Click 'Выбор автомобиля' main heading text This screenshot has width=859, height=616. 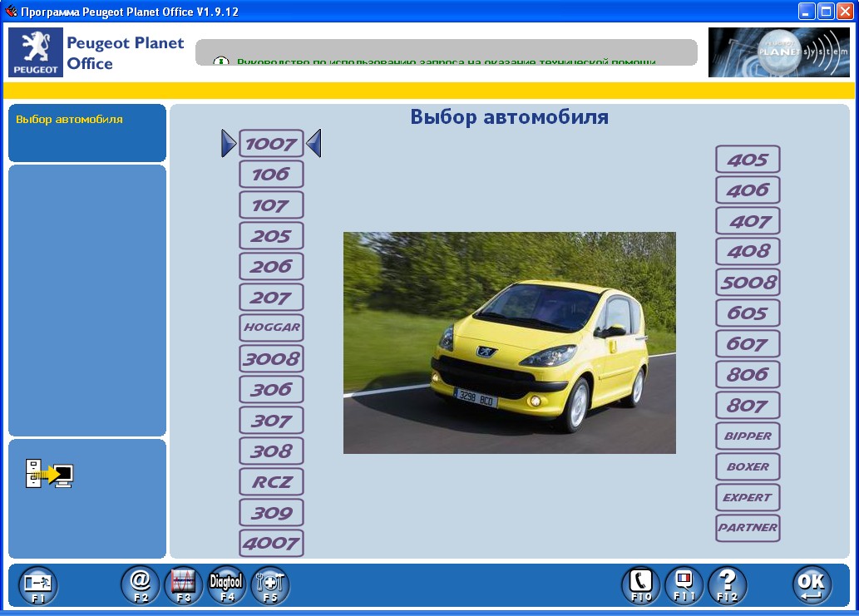point(510,117)
